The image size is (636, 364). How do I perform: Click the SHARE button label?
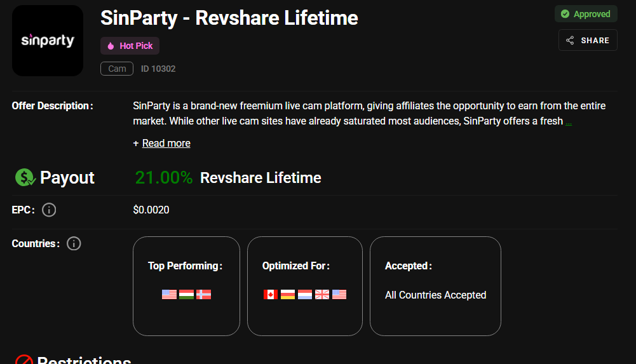tap(595, 40)
